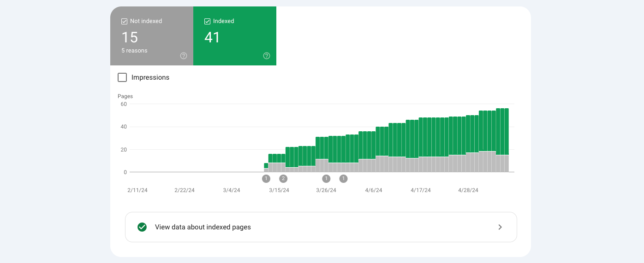644x263 pixels.
Task: Select the Not indexed count of 15
Action: [x=130, y=37]
